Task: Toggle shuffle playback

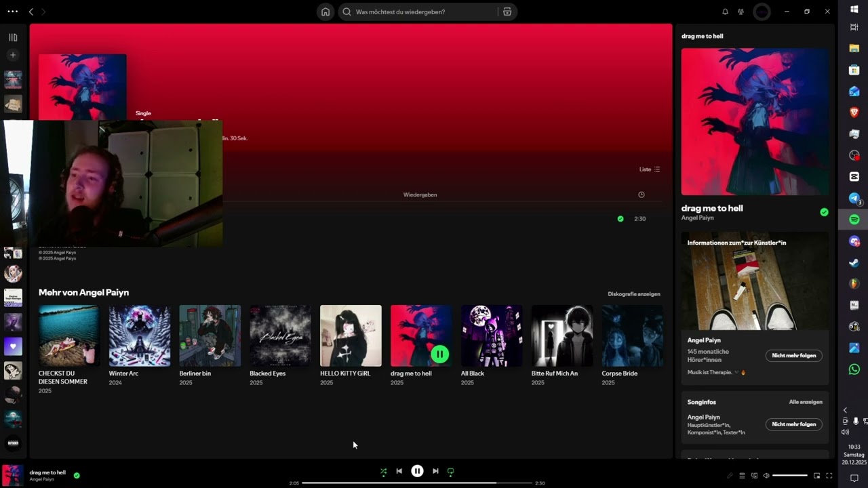Action: pyautogui.click(x=384, y=471)
